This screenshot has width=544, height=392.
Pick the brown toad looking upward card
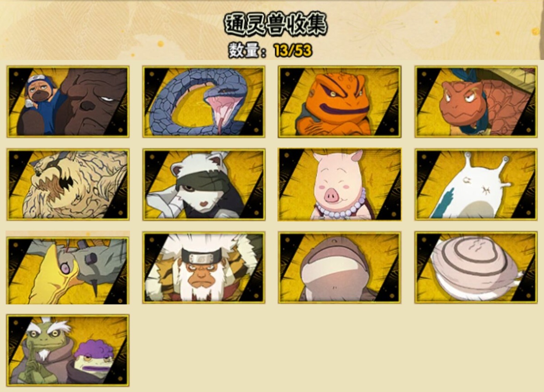tap(340, 267)
